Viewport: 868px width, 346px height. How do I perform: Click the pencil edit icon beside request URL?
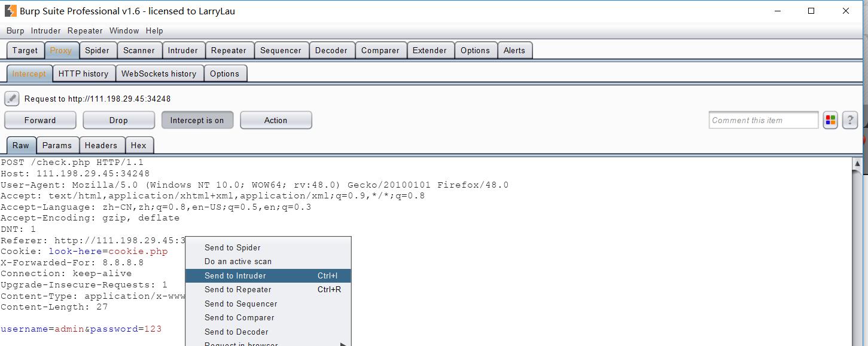pos(11,99)
